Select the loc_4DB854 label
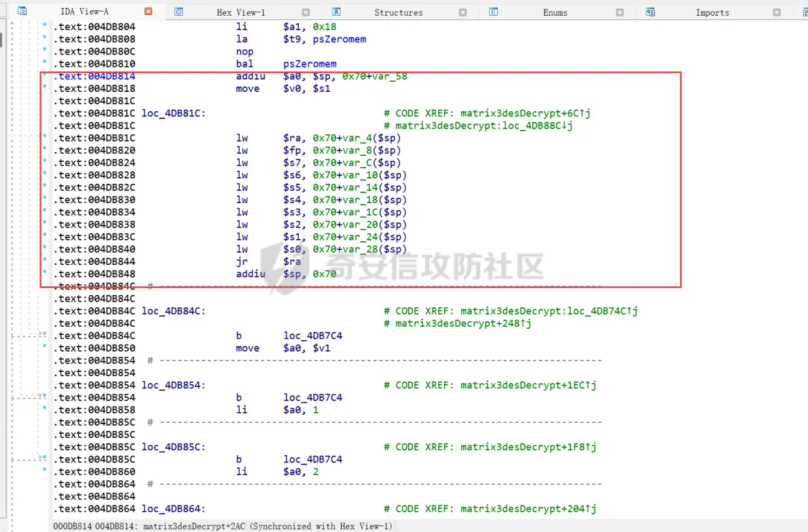 coord(173,385)
